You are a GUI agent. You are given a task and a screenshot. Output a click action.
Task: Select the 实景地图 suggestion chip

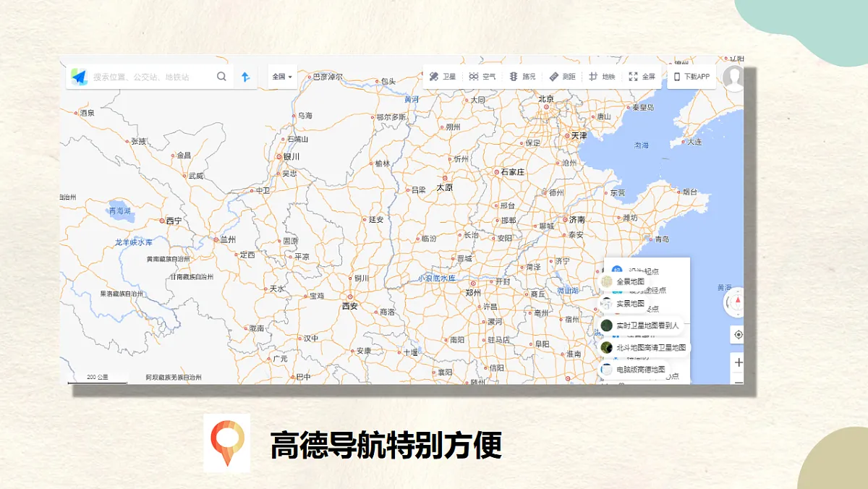click(622, 304)
